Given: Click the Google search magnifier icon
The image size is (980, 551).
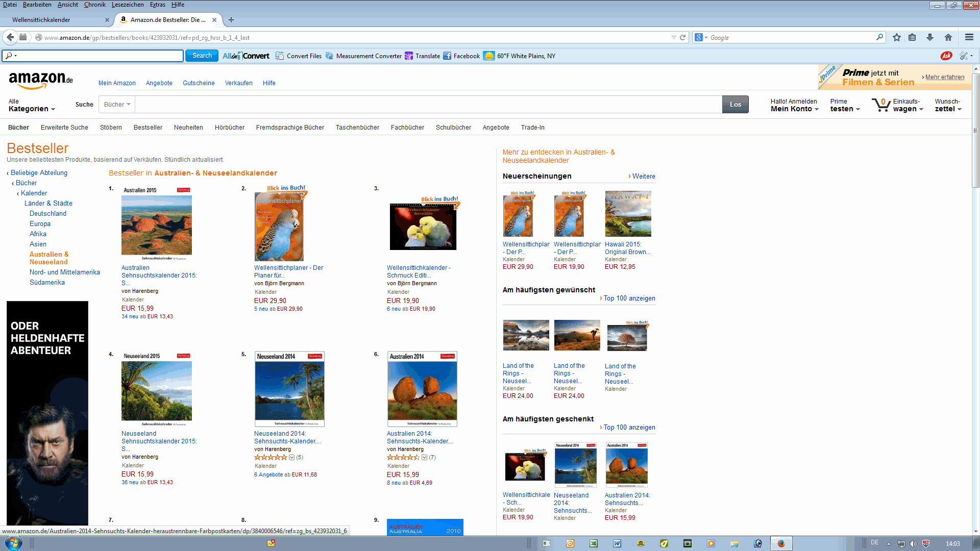Looking at the screenshot, I should point(879,37).
